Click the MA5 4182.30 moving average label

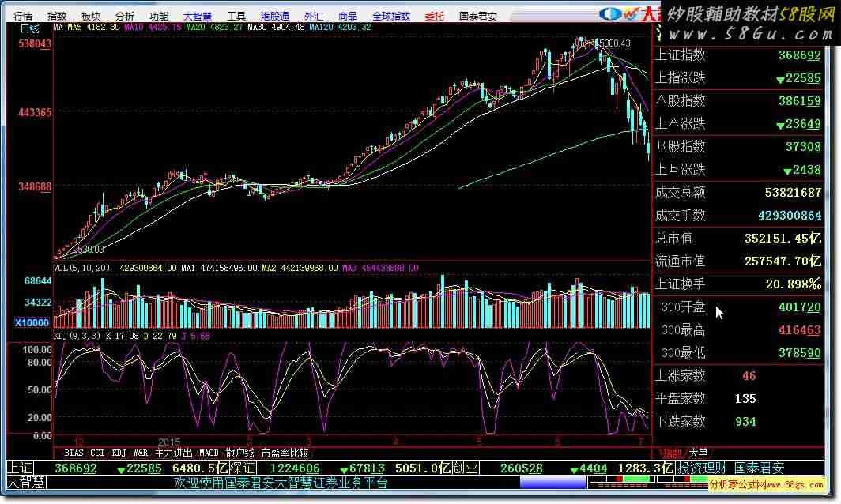93,27
